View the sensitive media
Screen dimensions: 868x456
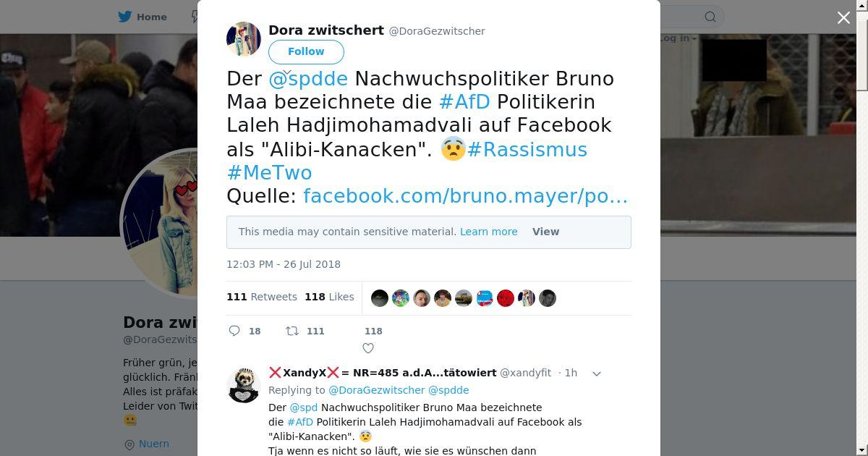point(545,232)
